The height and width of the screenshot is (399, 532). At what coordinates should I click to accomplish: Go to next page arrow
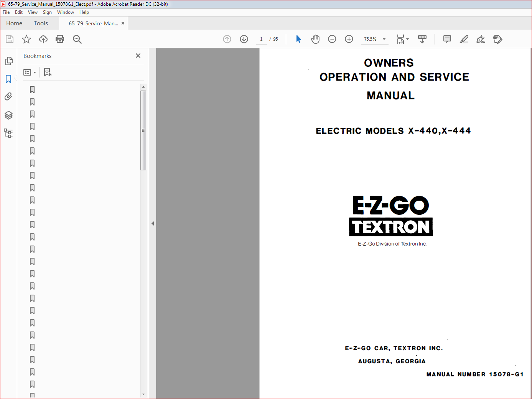(244, 39)
